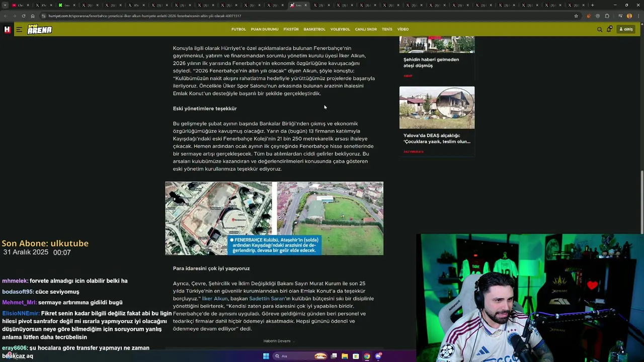644x362 pixels.
Task: Open the VİDEO menu item
Action: pyautogui.click(x=403, y=29)
